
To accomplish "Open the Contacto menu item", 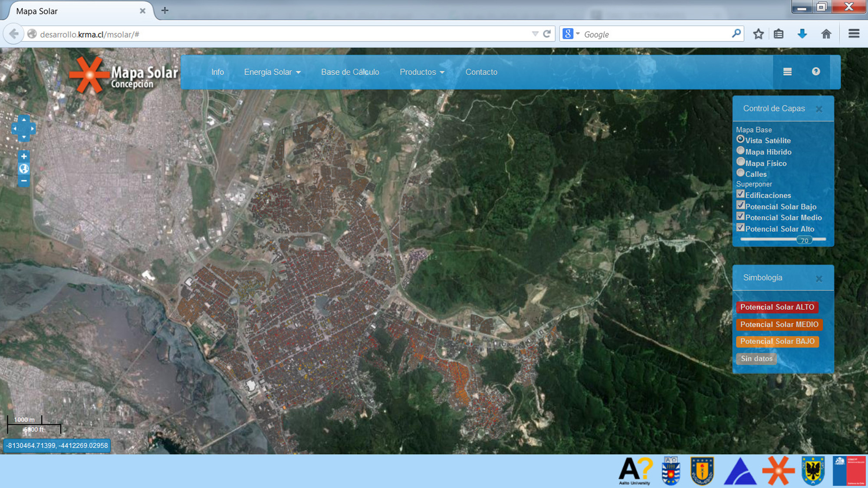I will click(481, 72).
